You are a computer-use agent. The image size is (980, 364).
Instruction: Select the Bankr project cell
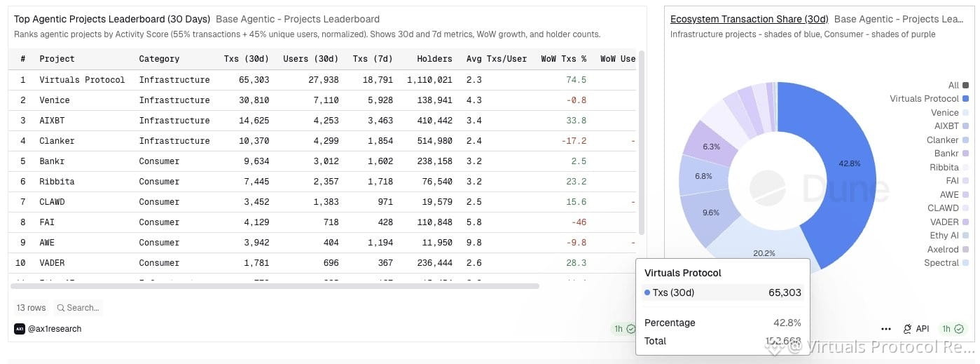(52, 161)
